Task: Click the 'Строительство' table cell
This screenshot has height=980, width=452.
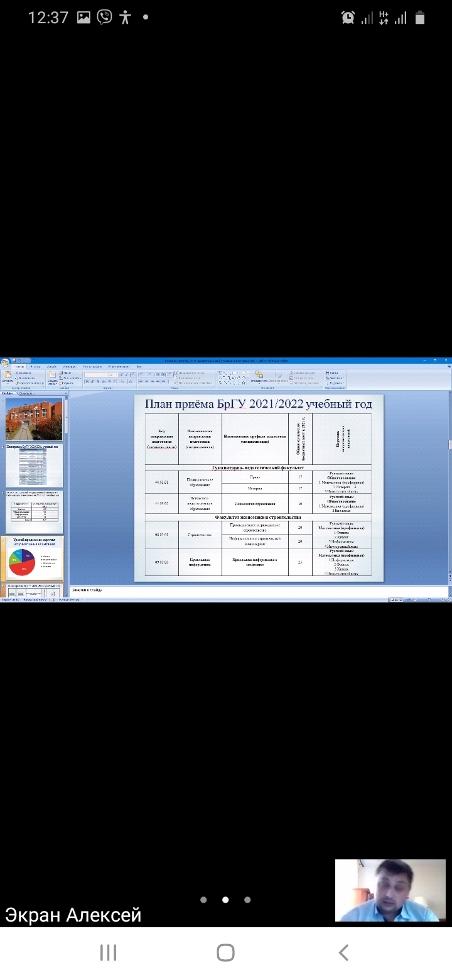Action: coord(200,535)
